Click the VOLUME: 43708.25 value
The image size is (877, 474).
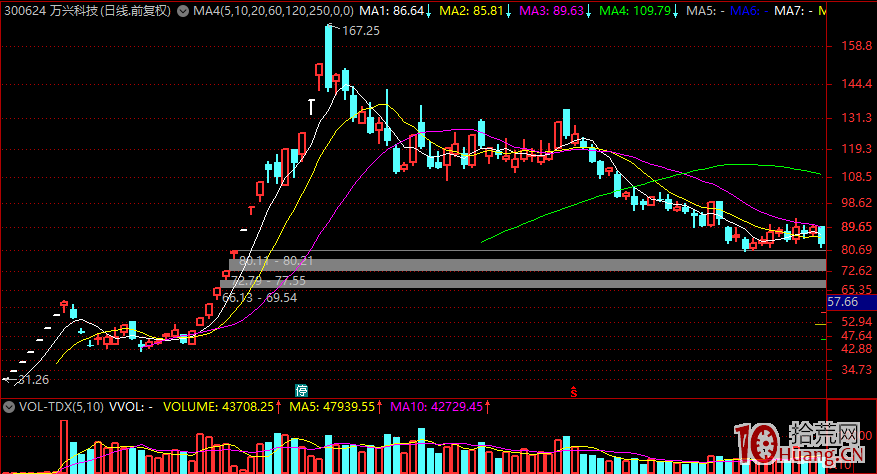[x=219, y=407]
